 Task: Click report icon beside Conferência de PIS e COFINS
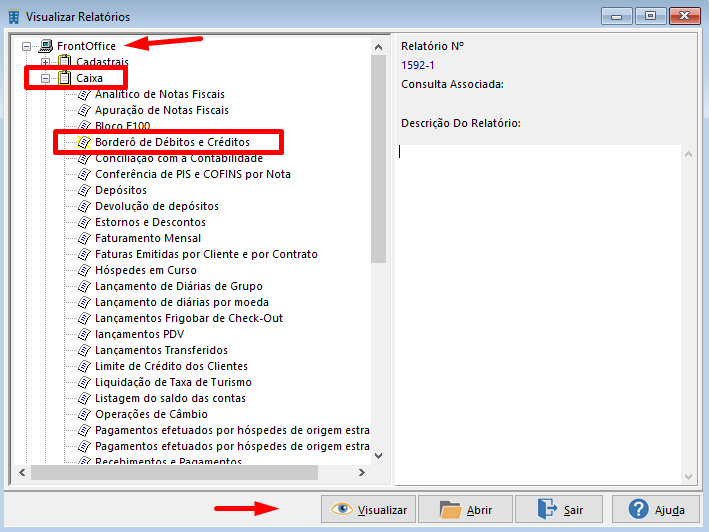[x=84, y=174]
